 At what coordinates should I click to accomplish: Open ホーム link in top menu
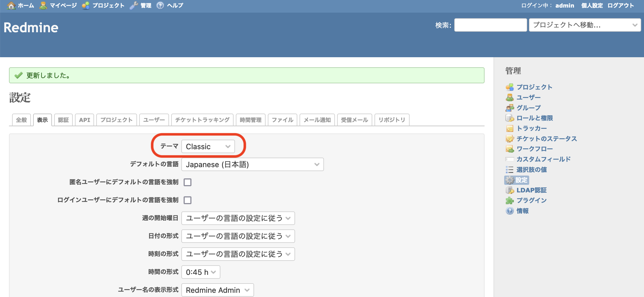pos(26,5)
